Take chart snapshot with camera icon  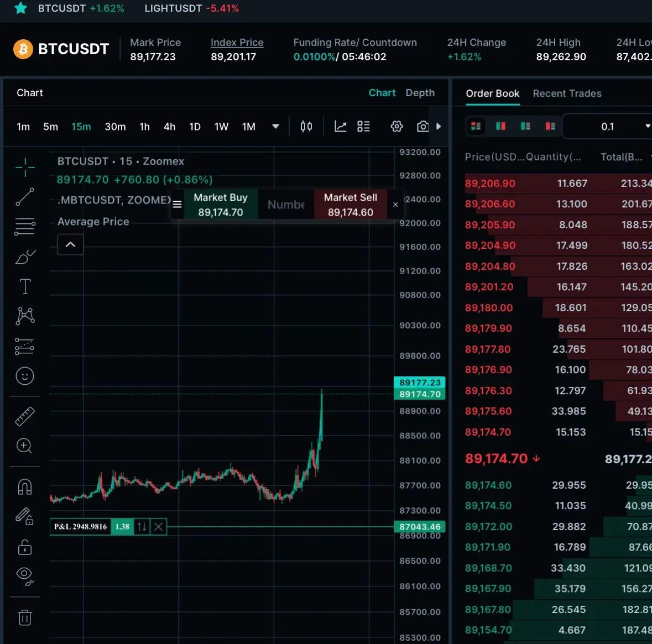coord(423,127)
